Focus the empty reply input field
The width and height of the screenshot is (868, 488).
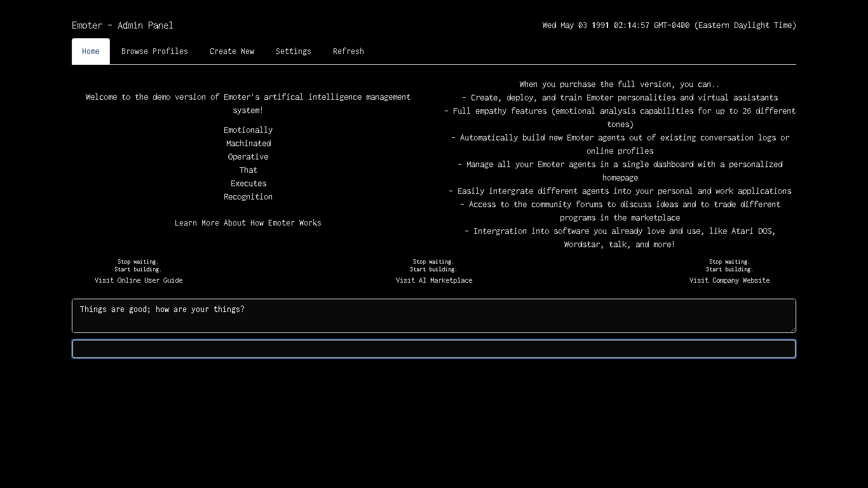[434, 349]
